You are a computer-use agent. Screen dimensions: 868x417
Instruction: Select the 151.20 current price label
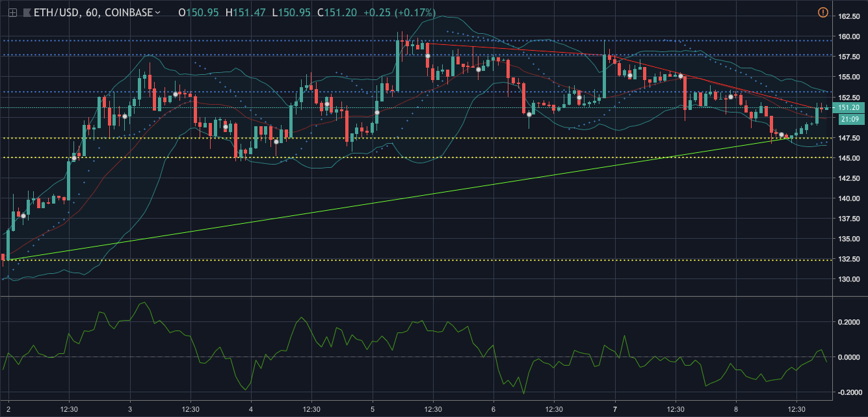point(848,108)
